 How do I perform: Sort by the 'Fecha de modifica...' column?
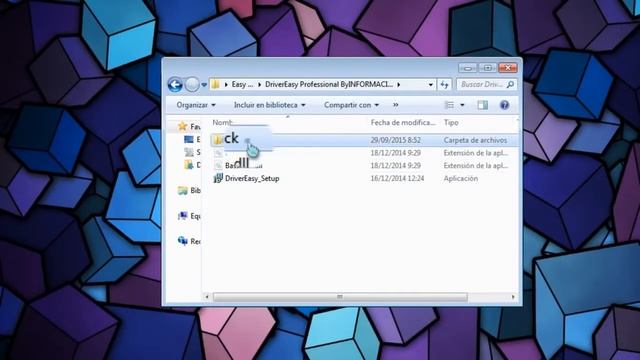[403, 122]
